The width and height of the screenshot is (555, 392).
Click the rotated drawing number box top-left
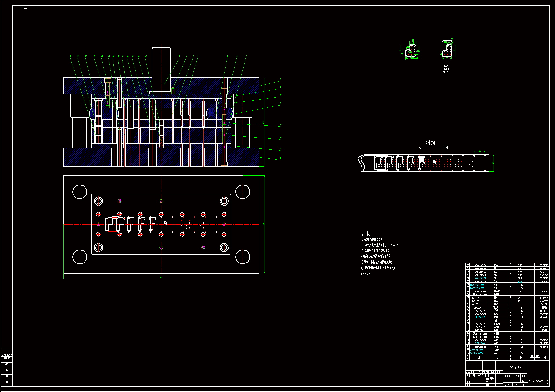24,8
